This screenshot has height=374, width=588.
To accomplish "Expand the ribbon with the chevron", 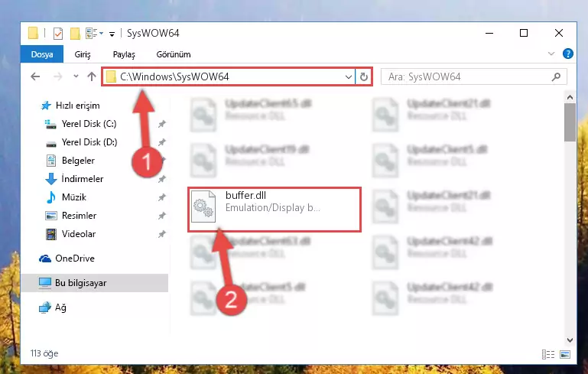I will 551,54.
